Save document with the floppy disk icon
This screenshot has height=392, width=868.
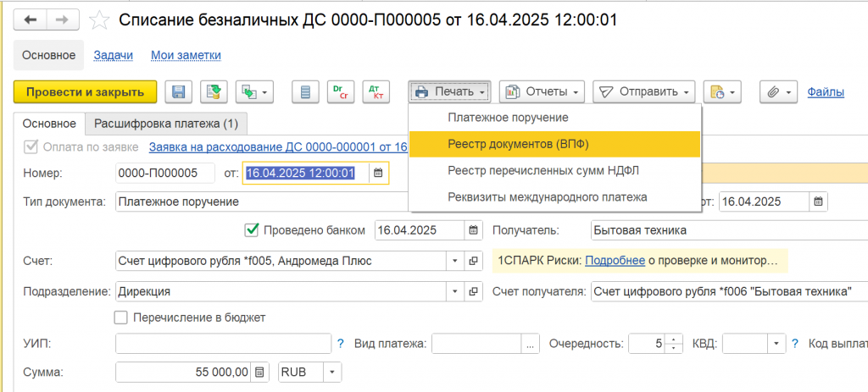pyautogui.click(x=178, y=91)
